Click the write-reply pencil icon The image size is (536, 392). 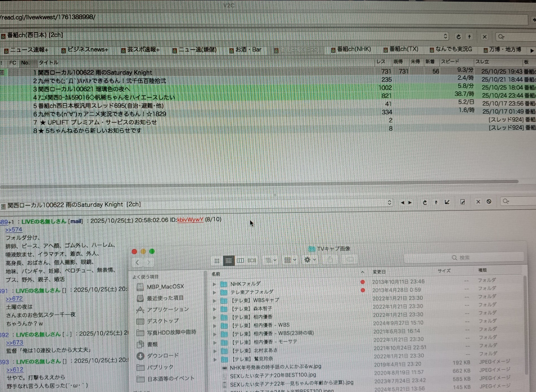point(463,202)
